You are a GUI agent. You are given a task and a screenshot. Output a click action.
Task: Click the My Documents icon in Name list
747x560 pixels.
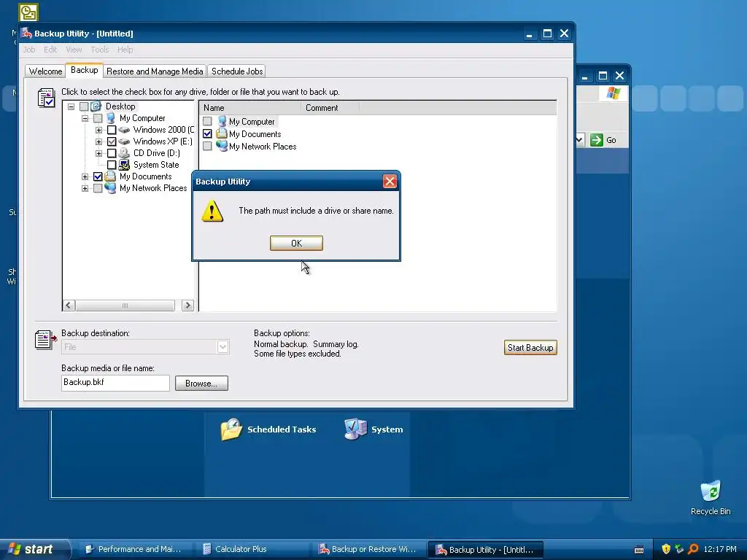[x=222, y=133]
